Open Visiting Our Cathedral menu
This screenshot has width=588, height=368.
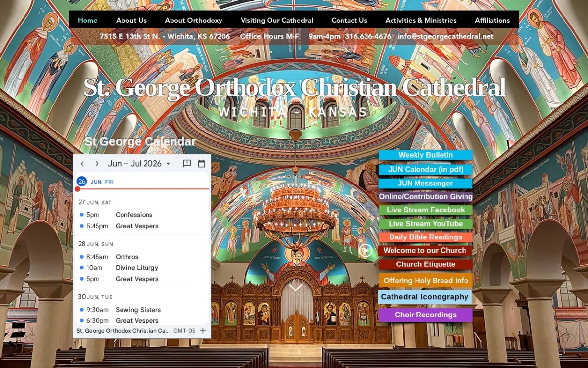[x=277, y=20]
